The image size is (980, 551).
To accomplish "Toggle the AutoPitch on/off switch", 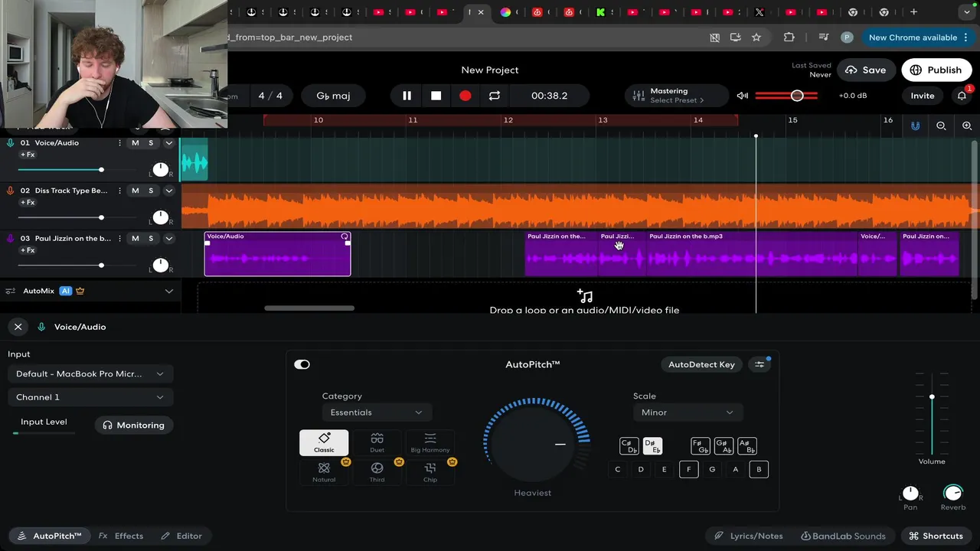I will [302, 364].
